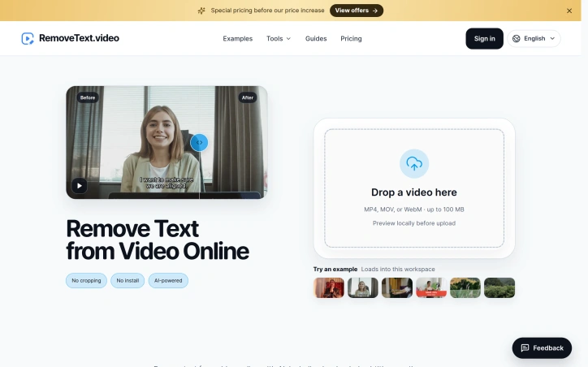588x367 pixels.
Task: Click the Before label on demo video
Action: pyautogui.click(x=88, y=97)
